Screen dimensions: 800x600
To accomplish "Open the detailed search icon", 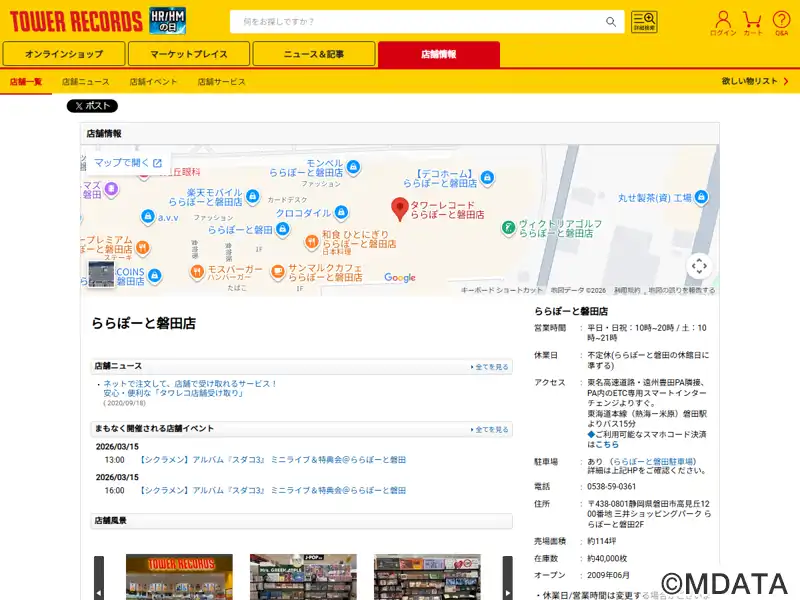I will point(644,22).
